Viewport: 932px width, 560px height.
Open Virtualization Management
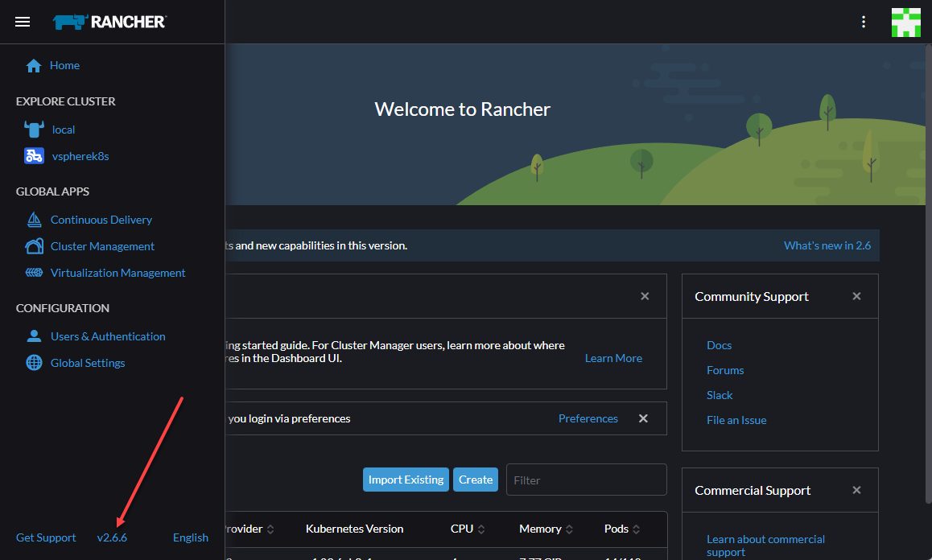(117, 273)
